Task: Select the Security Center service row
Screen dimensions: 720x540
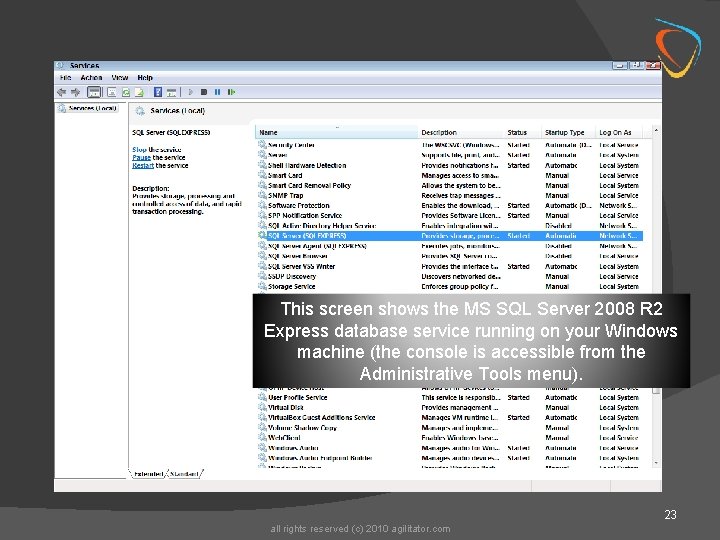Action: (449, 145)
